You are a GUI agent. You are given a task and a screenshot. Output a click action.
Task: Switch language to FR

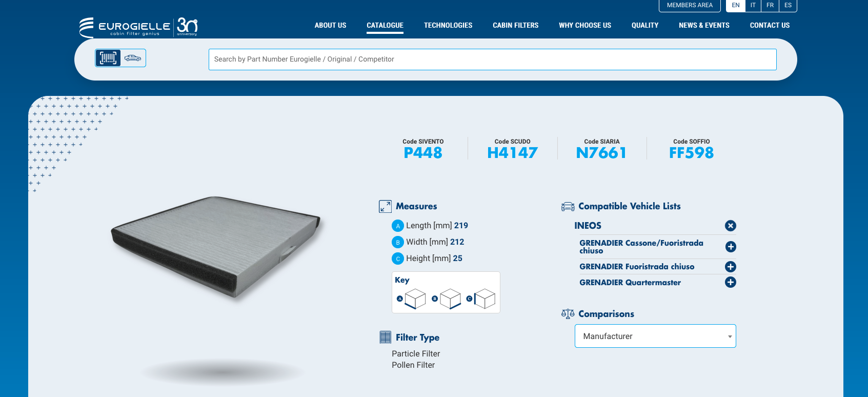770,6
